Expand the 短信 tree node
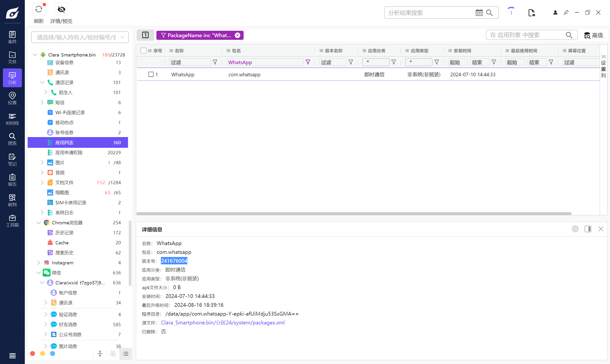 [42, 102]
